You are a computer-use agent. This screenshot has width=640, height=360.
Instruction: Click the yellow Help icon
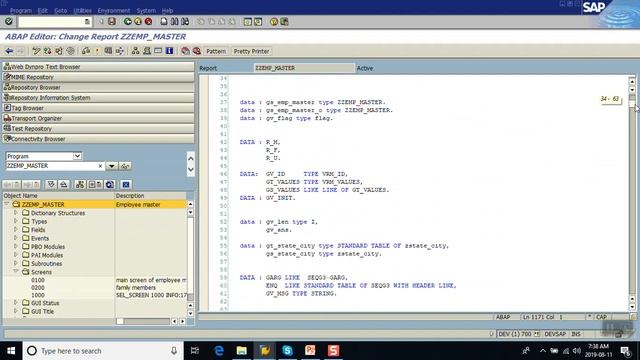click(274, 21)
